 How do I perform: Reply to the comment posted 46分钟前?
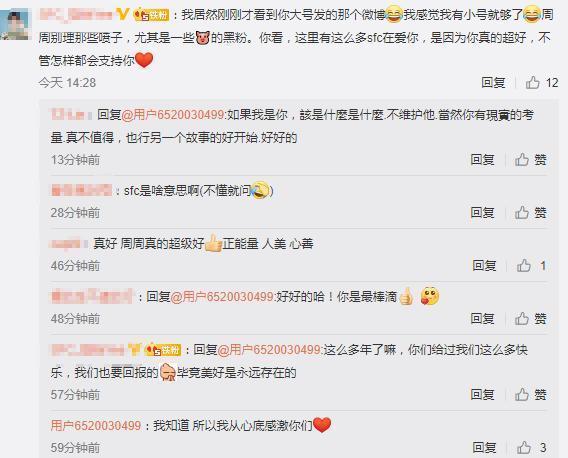tap(484, 266)
